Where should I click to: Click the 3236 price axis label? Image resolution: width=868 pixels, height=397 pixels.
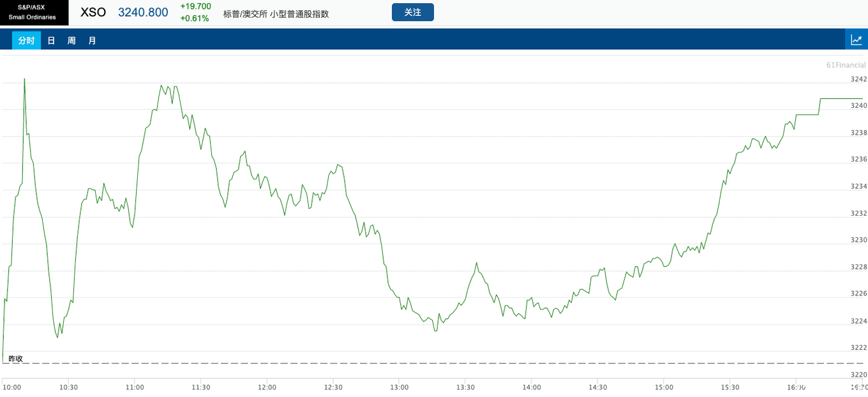[859, 160]
